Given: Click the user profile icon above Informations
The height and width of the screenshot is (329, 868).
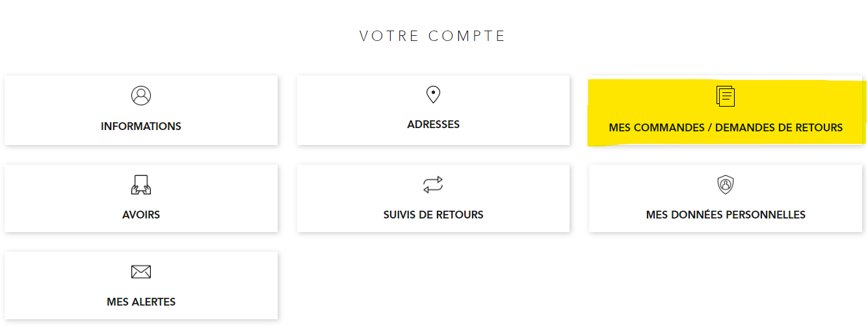Looking at the screenshot, I should (141, 96).
